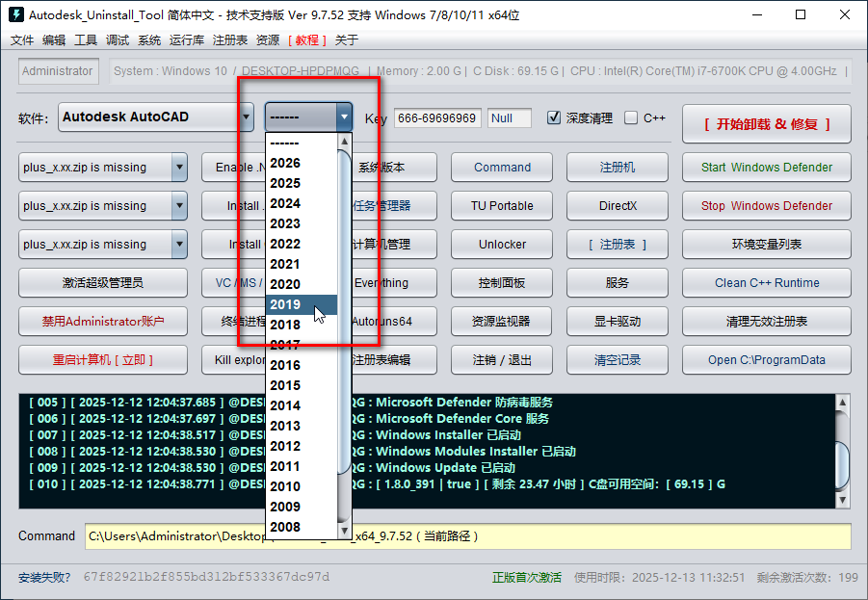Click the Open C:\ProgramData button
The image size is (868, 600).
766,360
